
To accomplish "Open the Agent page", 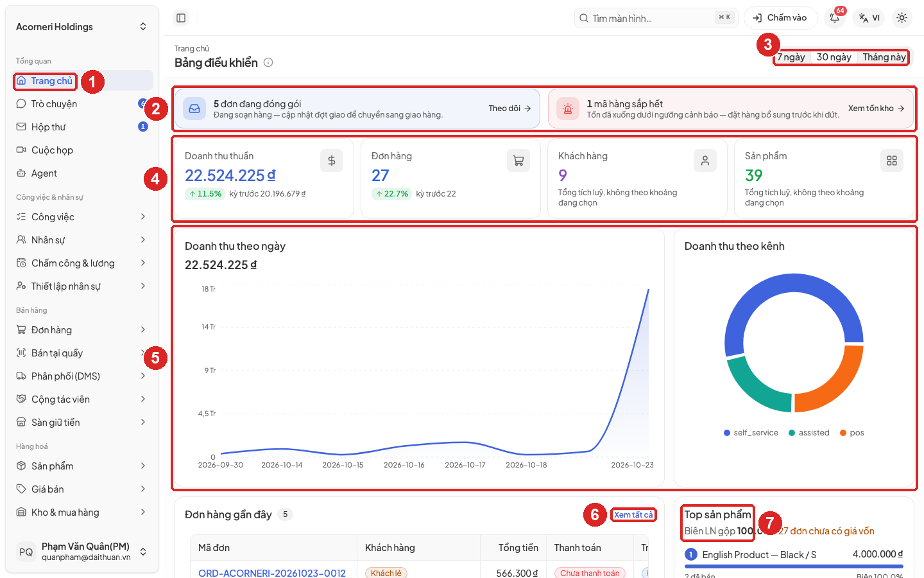I will coord(82,173).
